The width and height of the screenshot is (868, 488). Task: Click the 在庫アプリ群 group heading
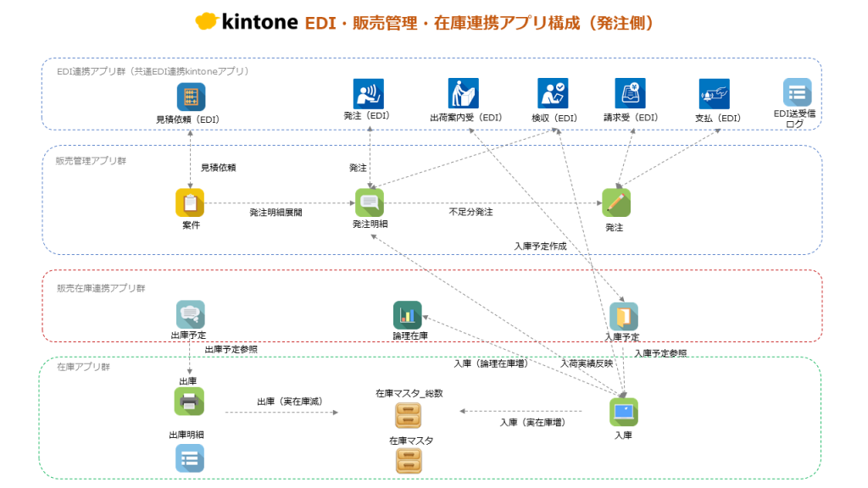83,367
